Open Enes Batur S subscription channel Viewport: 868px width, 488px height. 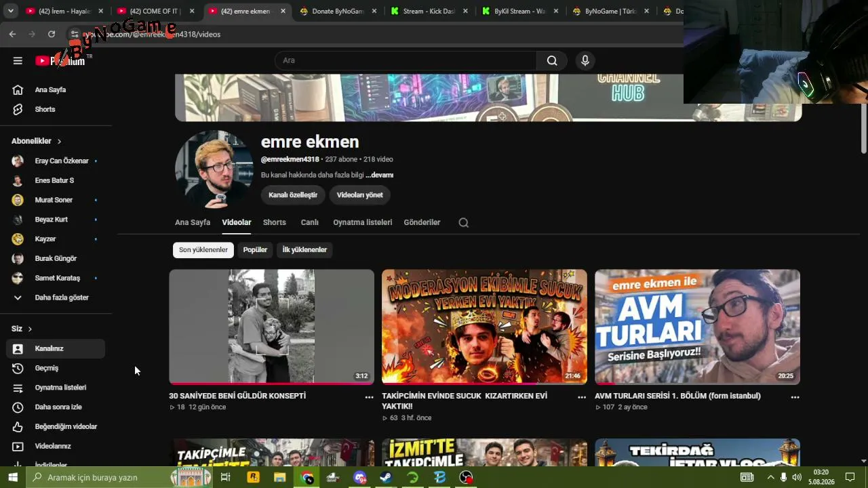coord(56,181)
